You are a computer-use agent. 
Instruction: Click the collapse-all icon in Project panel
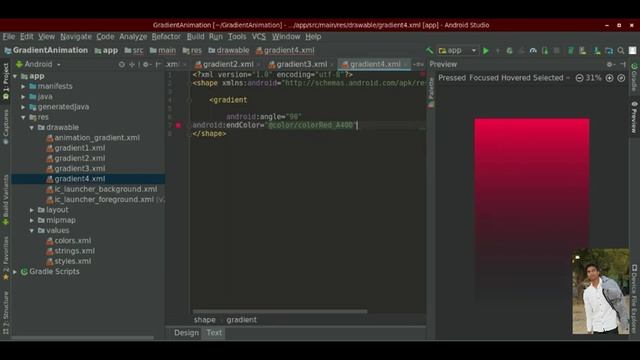point(132,64)
